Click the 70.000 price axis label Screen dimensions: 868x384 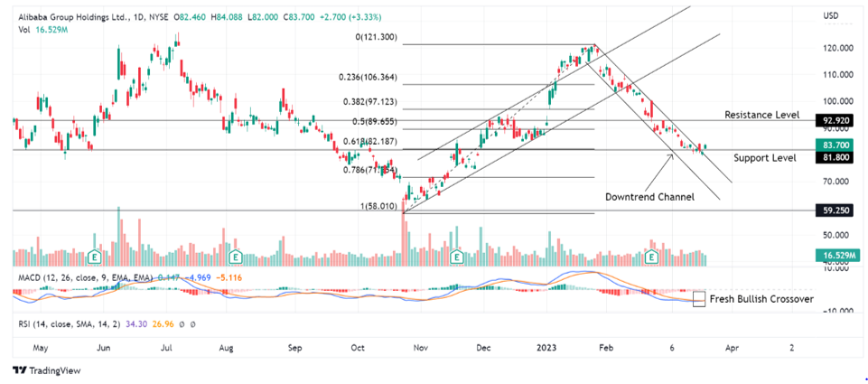pos(835,182)
